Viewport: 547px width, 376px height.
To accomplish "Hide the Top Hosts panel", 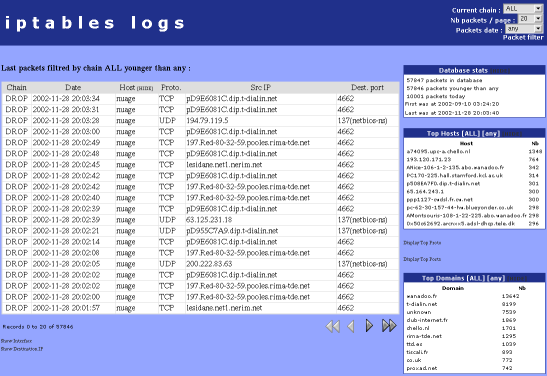I will coord(512,134).
